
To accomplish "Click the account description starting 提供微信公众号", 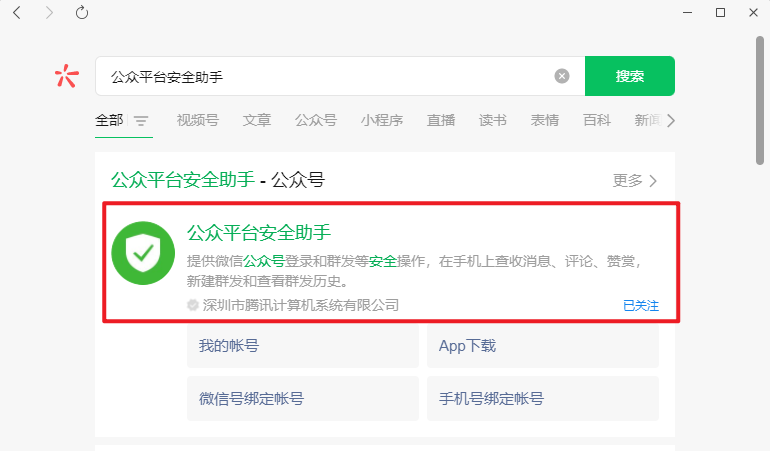I will click(x=415, y=271).
